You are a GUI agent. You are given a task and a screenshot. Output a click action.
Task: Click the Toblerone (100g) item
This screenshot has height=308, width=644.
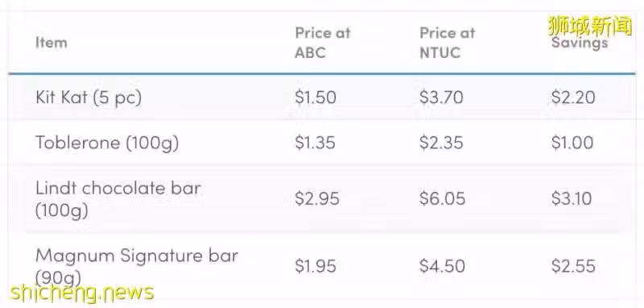(107, 143)
